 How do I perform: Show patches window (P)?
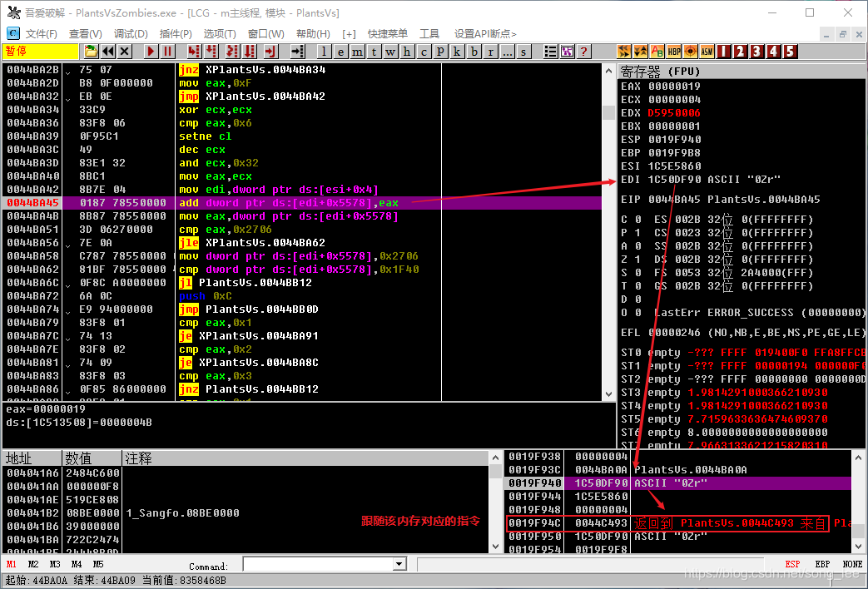click(440, 52)
